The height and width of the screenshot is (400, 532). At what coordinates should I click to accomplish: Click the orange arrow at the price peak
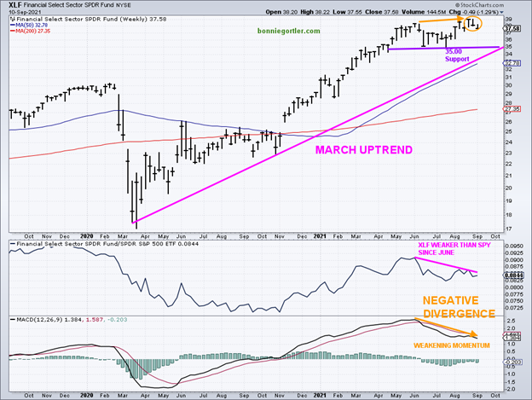coord(440,20)
